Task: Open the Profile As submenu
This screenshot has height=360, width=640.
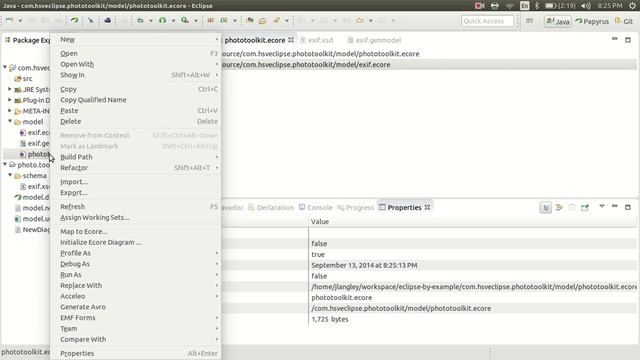Action: pos(136,253)
